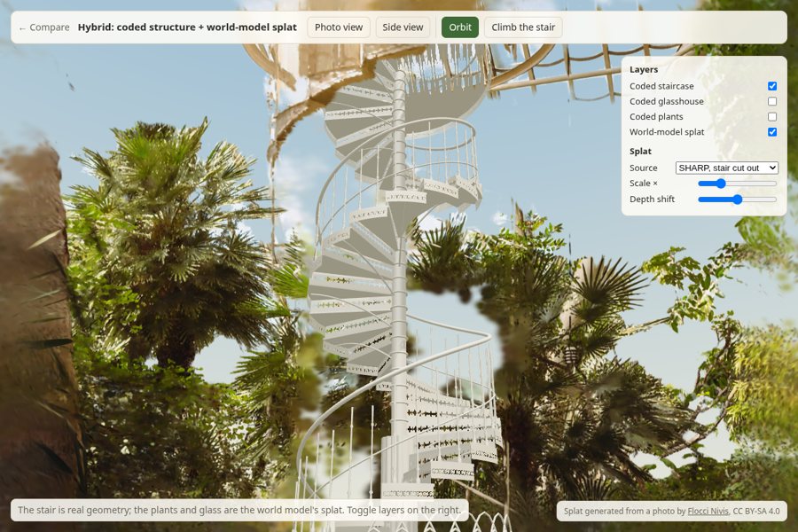Click the Coded glasshouse layer label
The height and width of the screenshot is (532, 798).
tap(666, 101)
